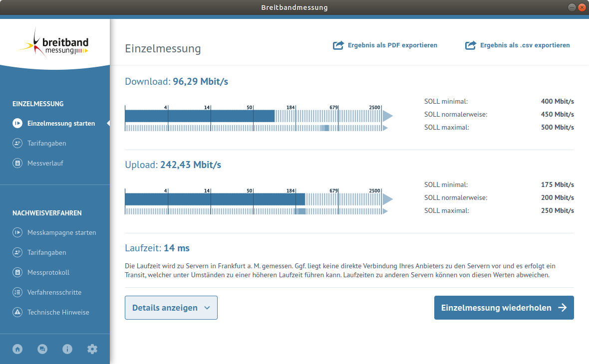The height and width of the screenshot is (364, 589).
Task: Click the SOLL range marker under download bar
Action: point(325,128)
